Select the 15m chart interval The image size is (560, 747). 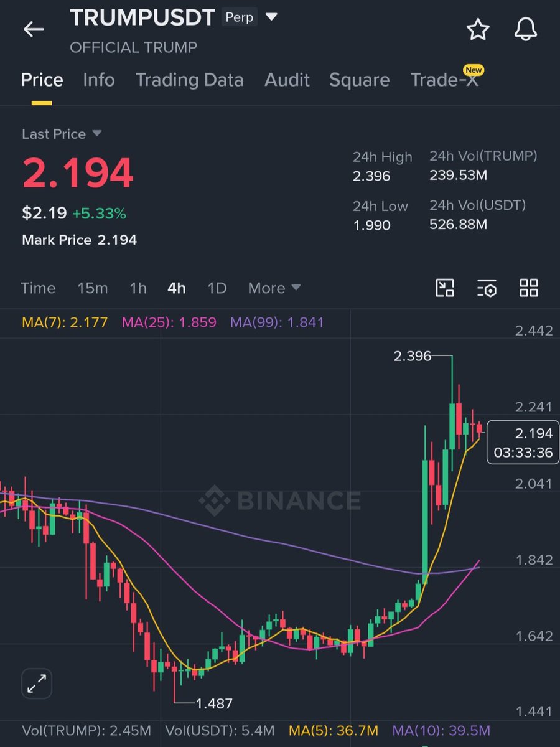click(x=92, y=288)
